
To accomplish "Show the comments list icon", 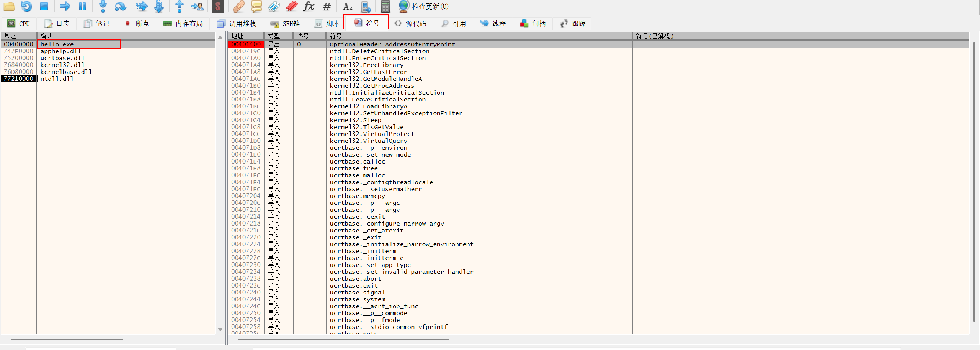I will point(256,6).
